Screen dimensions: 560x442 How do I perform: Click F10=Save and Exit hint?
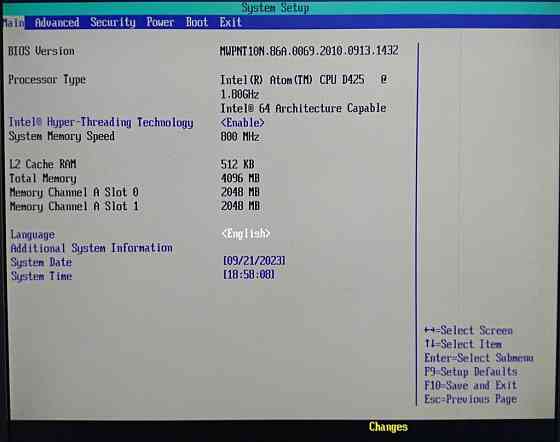[x=470, y=385]
